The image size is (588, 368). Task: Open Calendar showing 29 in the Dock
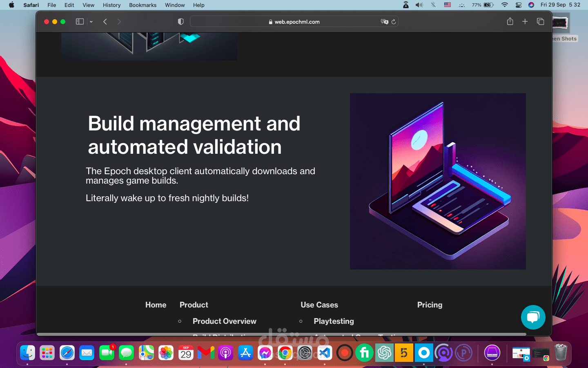[186, 352]
